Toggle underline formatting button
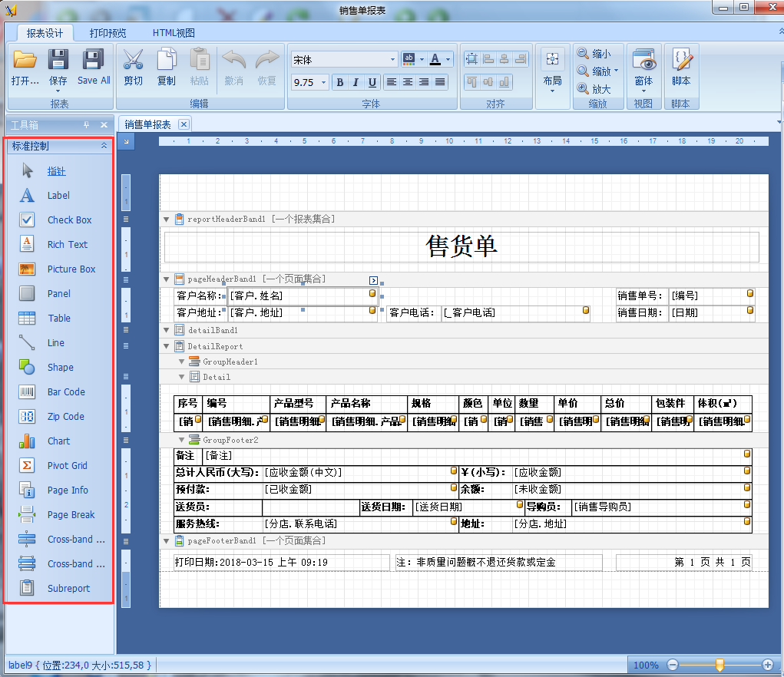This screenshot has width=784, height=677. [x=372, y=83]
